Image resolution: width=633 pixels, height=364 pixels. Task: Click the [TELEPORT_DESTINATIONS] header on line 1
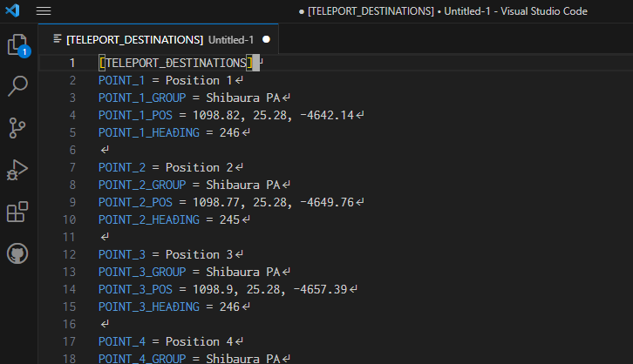pos(175,63)
